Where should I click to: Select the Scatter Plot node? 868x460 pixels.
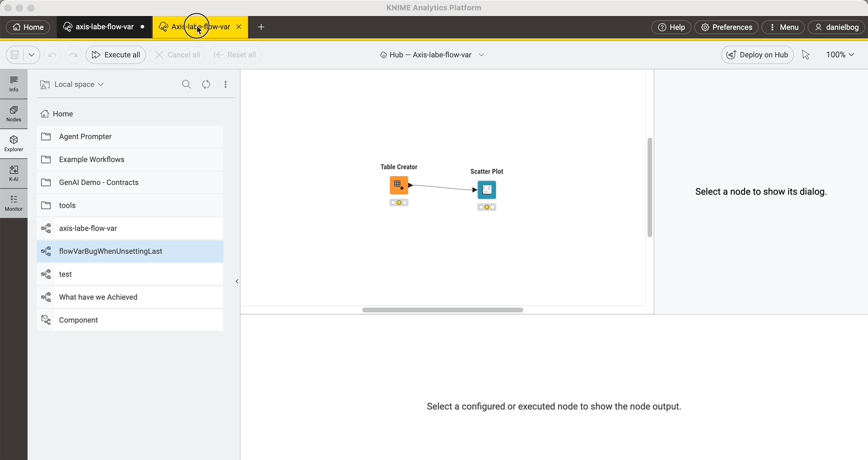pos(487,190)
